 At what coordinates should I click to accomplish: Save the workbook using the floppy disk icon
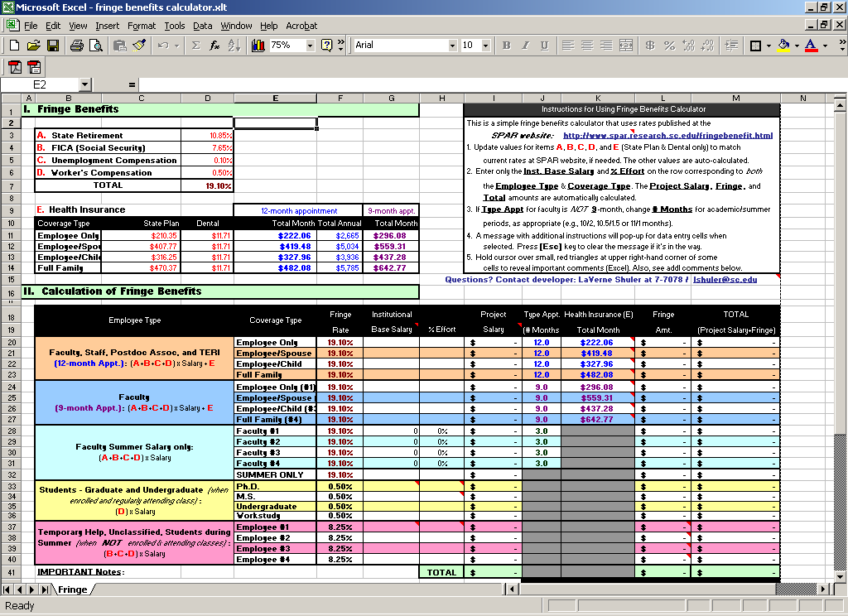tap(53, 46)
